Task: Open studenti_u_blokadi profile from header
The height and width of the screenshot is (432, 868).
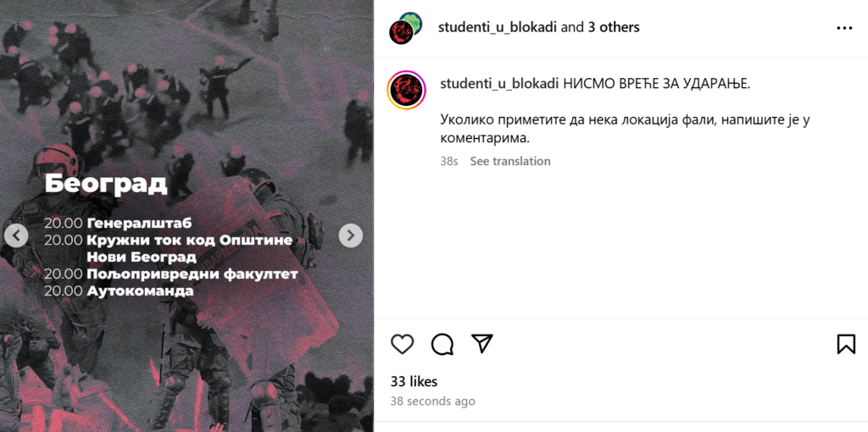Action: (x=497, y=27)
